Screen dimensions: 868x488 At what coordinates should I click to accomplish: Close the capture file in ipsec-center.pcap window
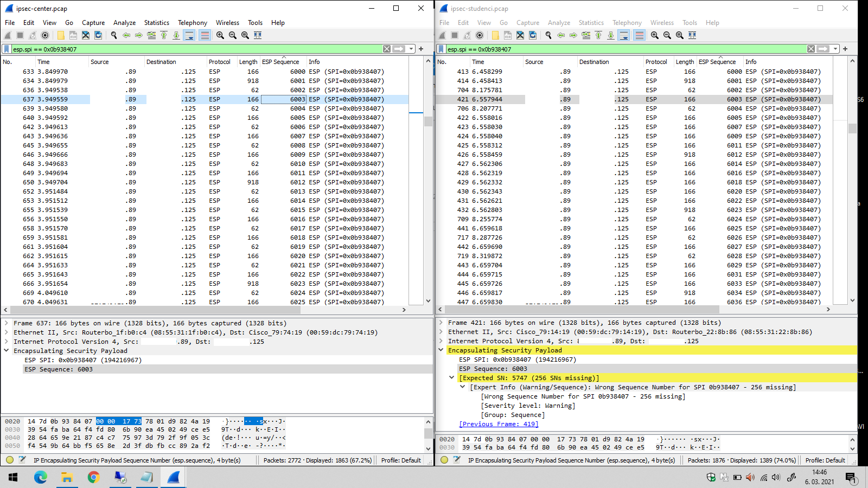point(86,35)
